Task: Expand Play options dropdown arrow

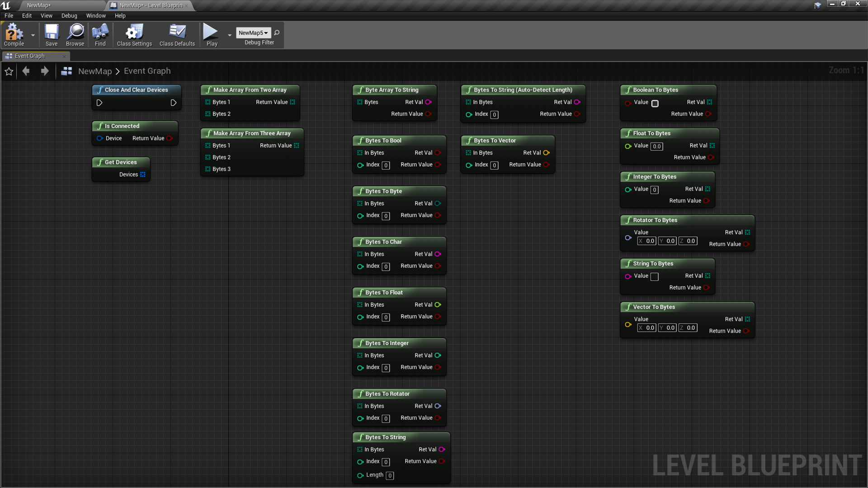Action: click(230, 35)
